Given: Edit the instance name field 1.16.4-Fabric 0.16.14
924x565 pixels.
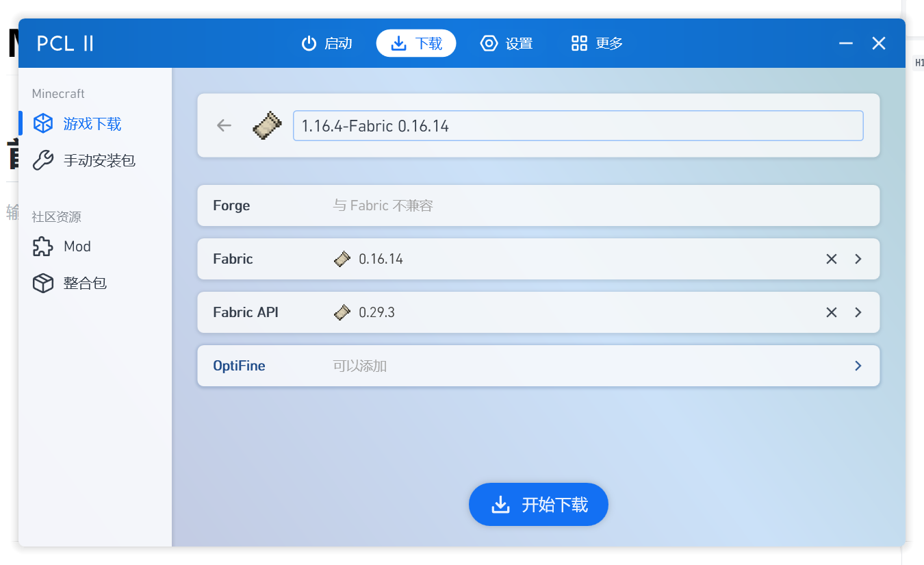Looking at the screenshot, I should 578,126.
